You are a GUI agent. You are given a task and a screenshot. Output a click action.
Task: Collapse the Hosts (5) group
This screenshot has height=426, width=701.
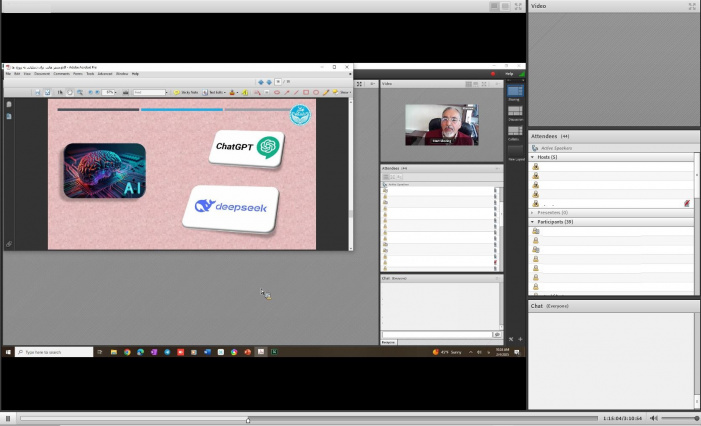pos(532,157)
